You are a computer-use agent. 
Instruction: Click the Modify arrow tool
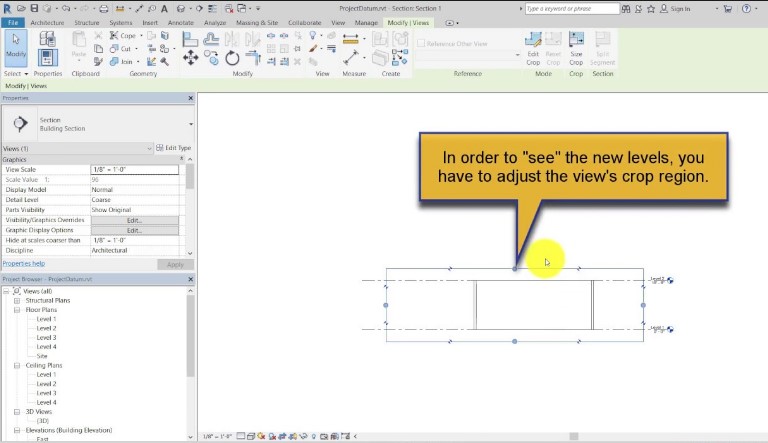click(x=16, y=48)
